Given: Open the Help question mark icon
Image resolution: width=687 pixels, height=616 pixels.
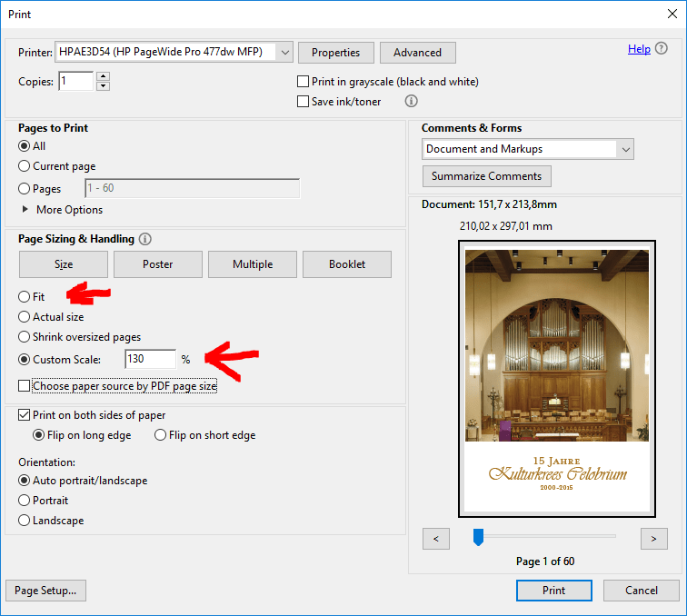Looking at the screenshot, I should click(x=662, y=48).
